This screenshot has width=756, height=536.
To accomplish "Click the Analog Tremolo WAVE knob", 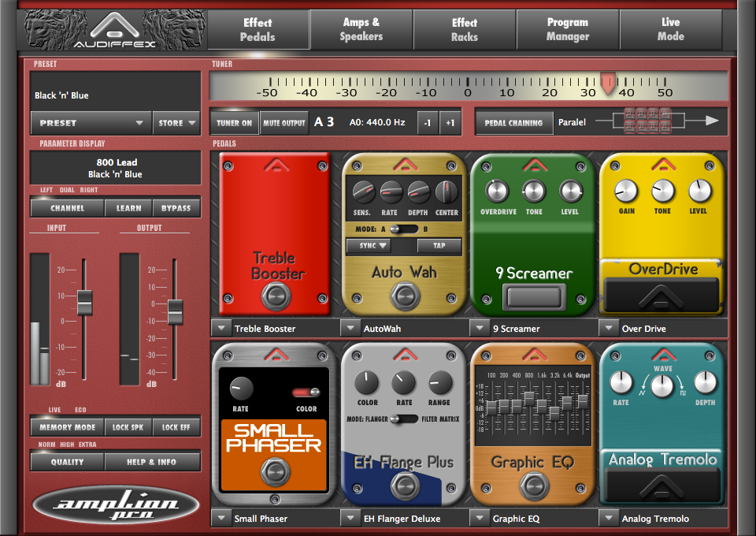I will point(662,386).
